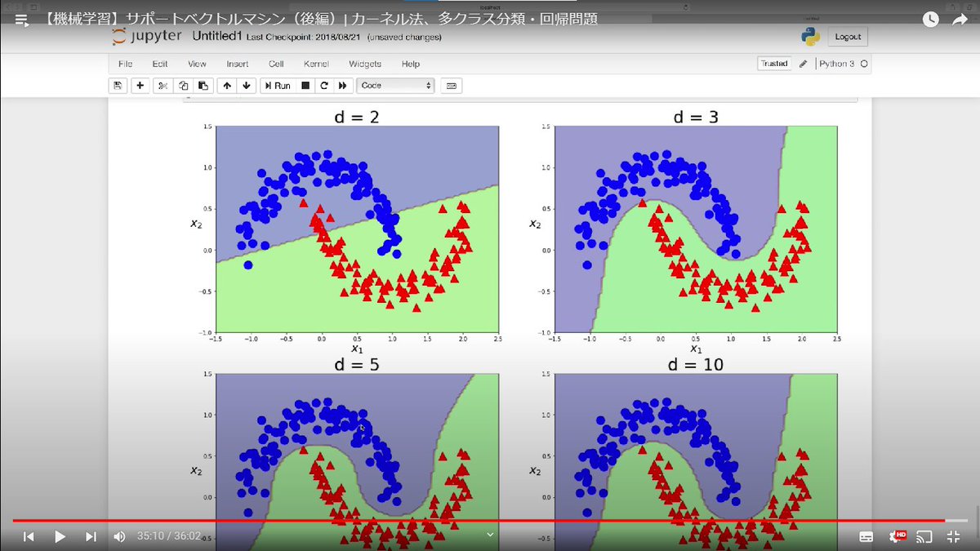Viewport: 980px width, 551px height.
Task: Open the Widgets menu
Action: click(x=365, y=64)
